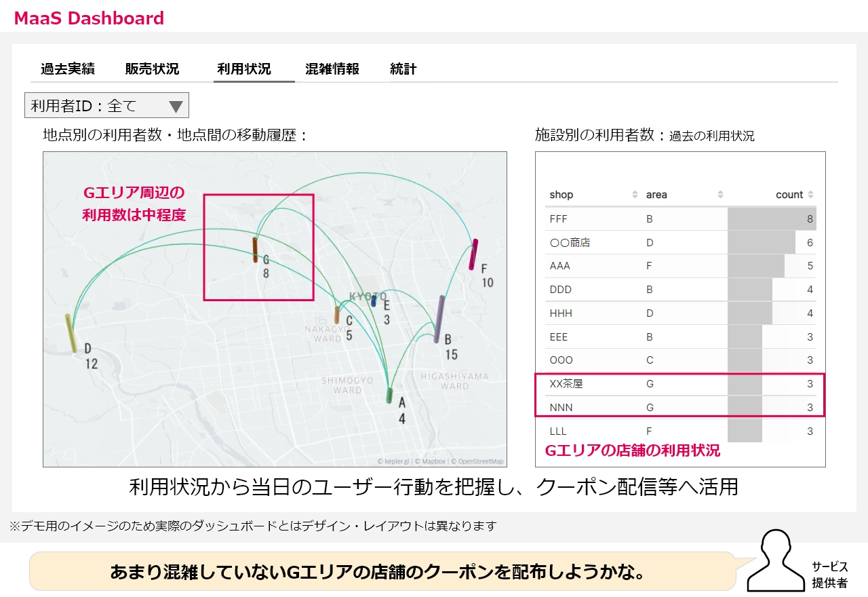Go to the 販売状況 tab
This screenshot has height=597, width=868.
[x=152, y=69]
